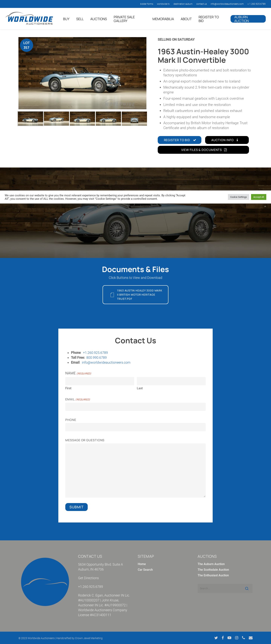Image resolution: width=271 pixels, height=644 pixels.
Task: Open YouTube icon in footer
Action: [229, 638]
